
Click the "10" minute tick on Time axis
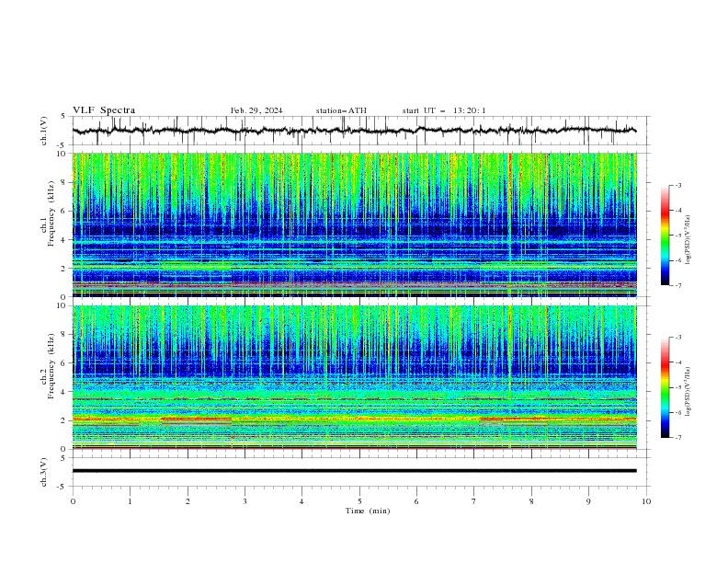click(x=646, y=501)
